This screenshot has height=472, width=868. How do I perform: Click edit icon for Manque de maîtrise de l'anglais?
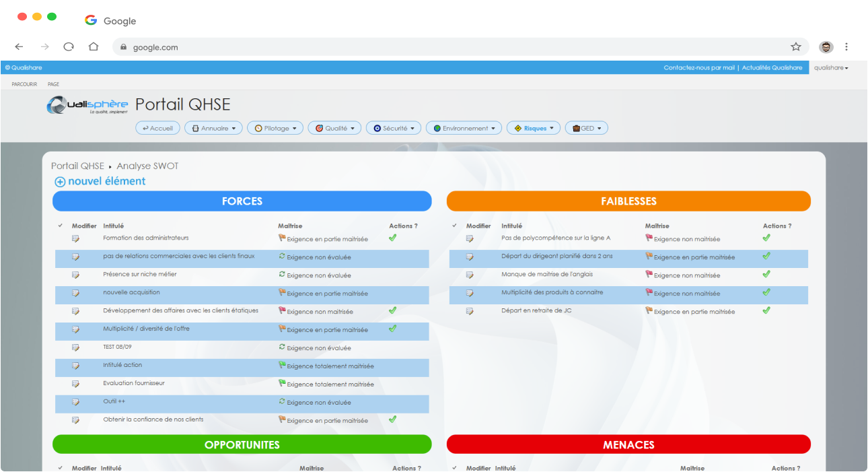[470, 275]
